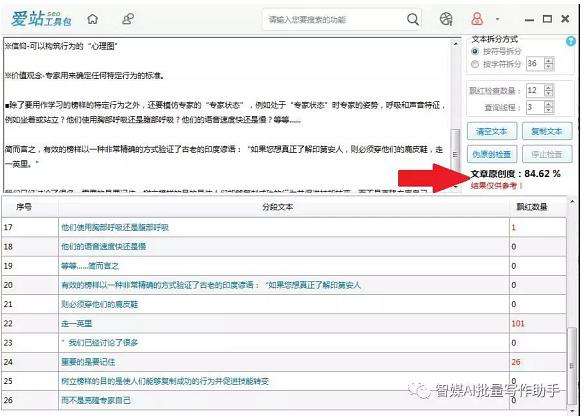Open row 22 text 走一英里
This screenshot has height=418, width=584.
pos(76,324)
